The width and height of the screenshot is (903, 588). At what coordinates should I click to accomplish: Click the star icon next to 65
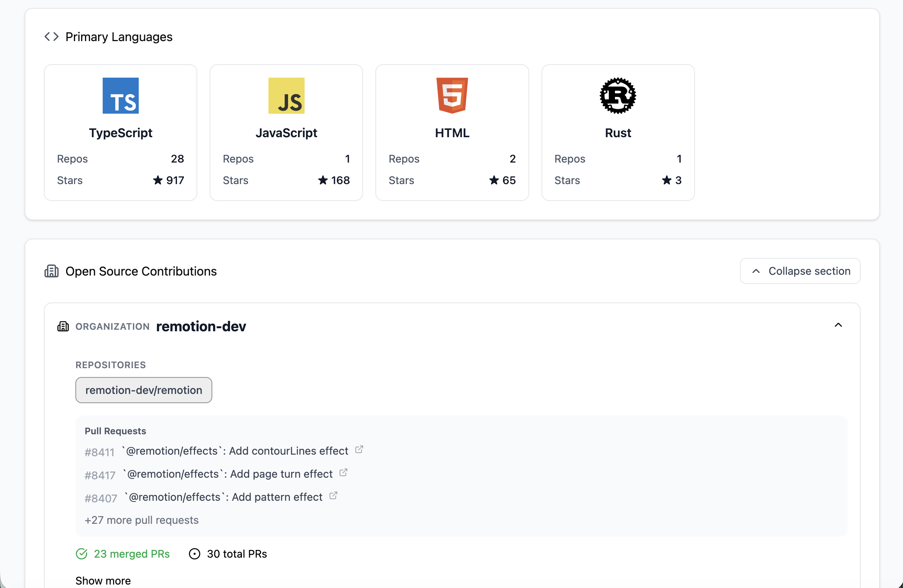tap(494, 180)
